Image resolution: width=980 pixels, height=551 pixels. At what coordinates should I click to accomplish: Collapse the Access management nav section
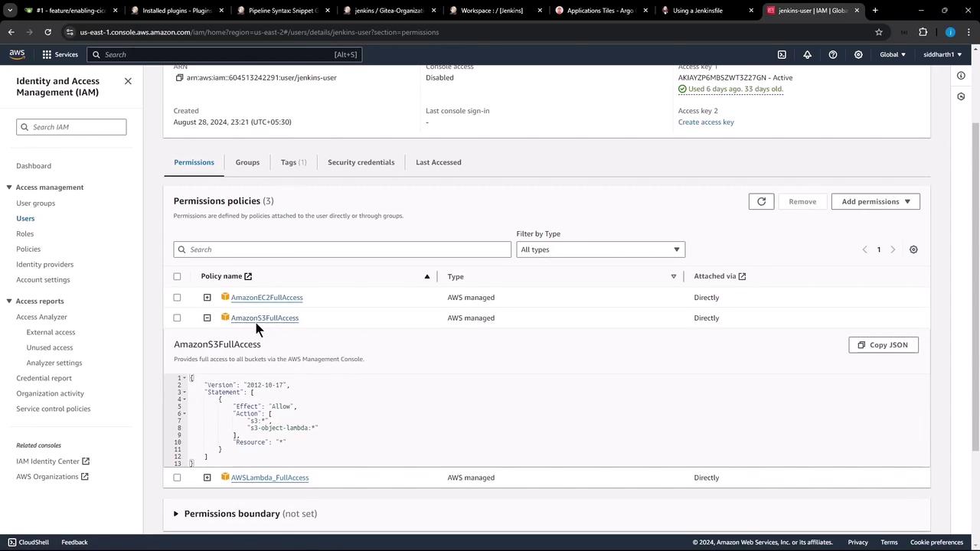9,187
